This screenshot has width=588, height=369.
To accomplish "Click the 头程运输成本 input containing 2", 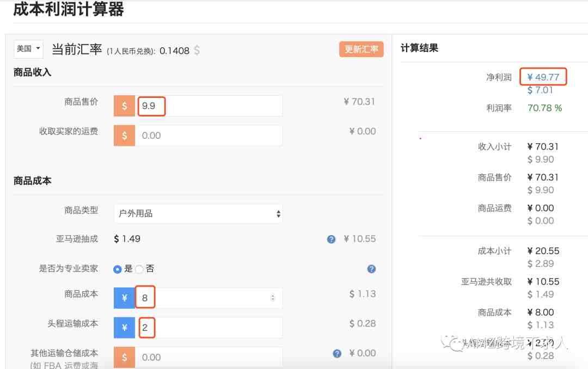I will [209, 328].
